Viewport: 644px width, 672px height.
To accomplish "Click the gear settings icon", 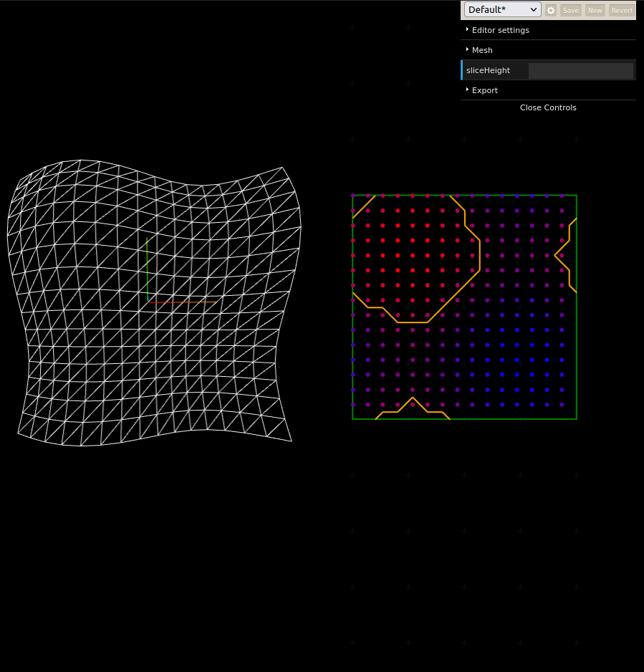I will [x=551, y=11].
